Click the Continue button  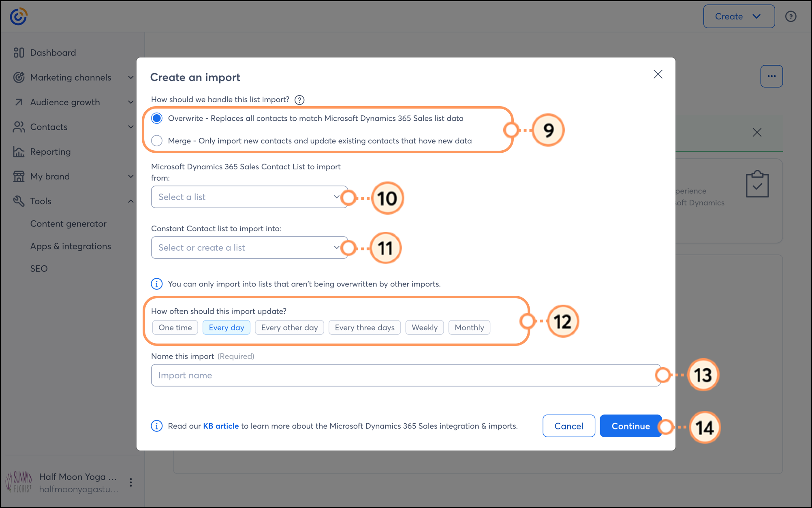click(x=631, y=426)
